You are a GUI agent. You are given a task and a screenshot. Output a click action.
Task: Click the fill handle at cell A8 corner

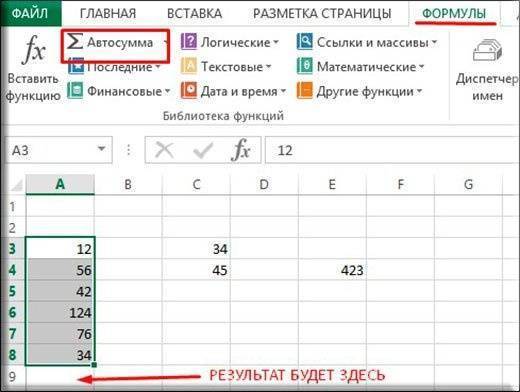pyautogui.click(x=94, y=365)
